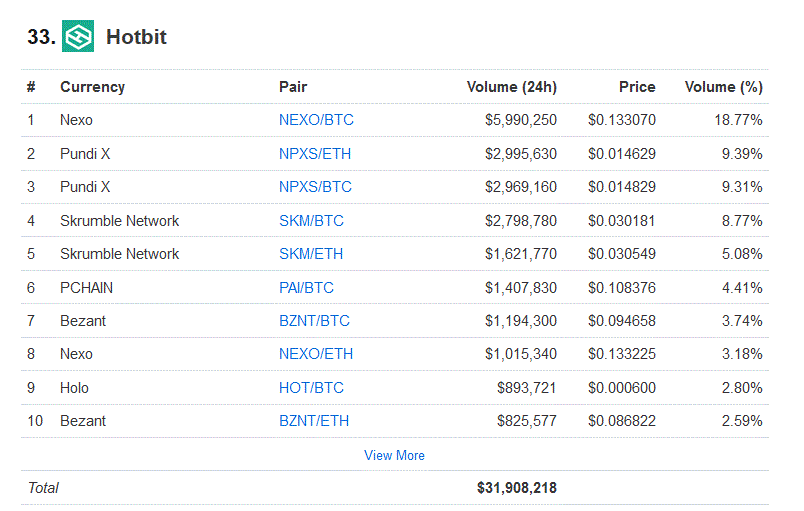Click the $0.108376 price value

click(x=622, y=288)
